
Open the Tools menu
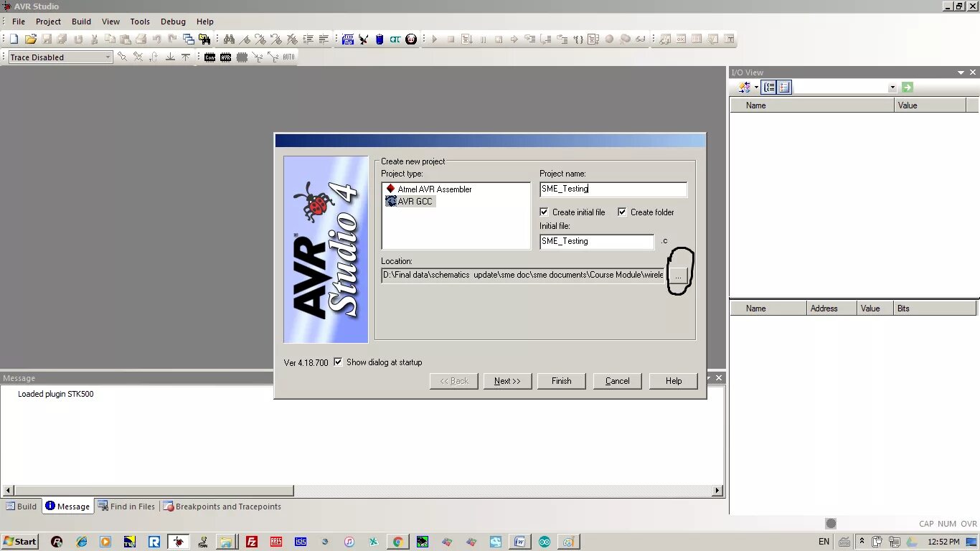click(x=140, y=22)
